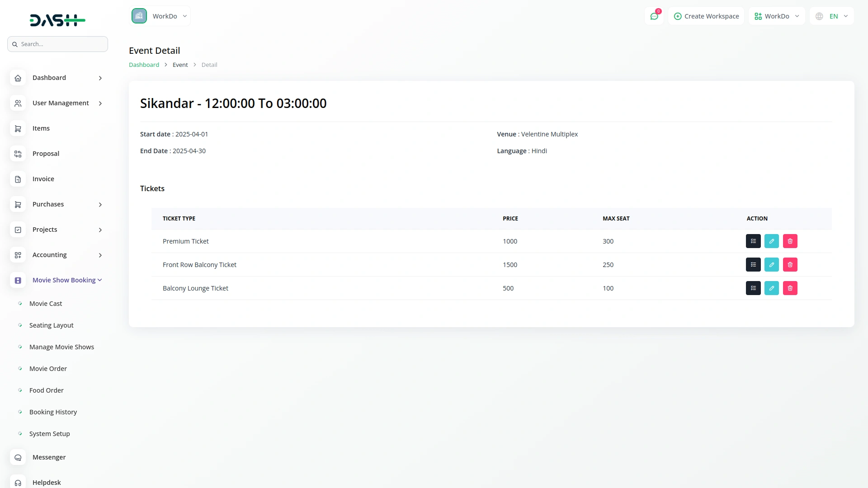Select Manage Movie Shows in sidebar
This screenshot has height=488, width=868.
click(61, 347)
